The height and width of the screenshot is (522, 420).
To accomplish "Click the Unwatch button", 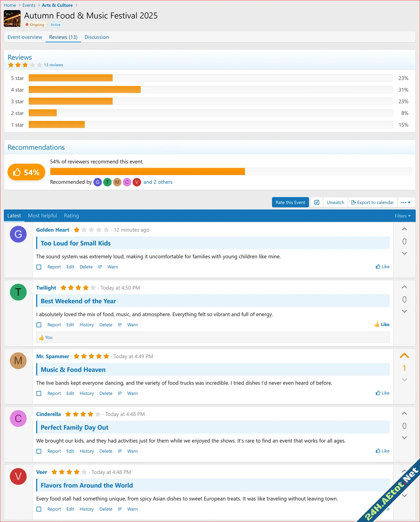I will click(x=335, y=202).
